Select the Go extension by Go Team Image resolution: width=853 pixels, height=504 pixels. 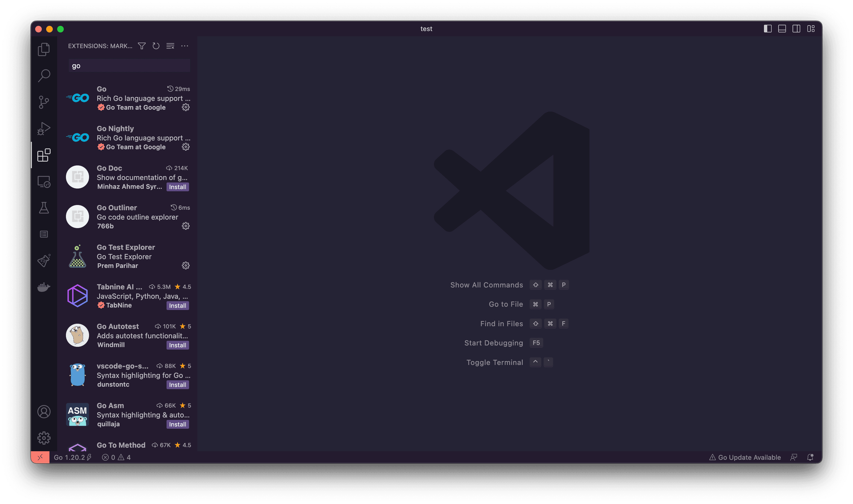pos(127,98)
